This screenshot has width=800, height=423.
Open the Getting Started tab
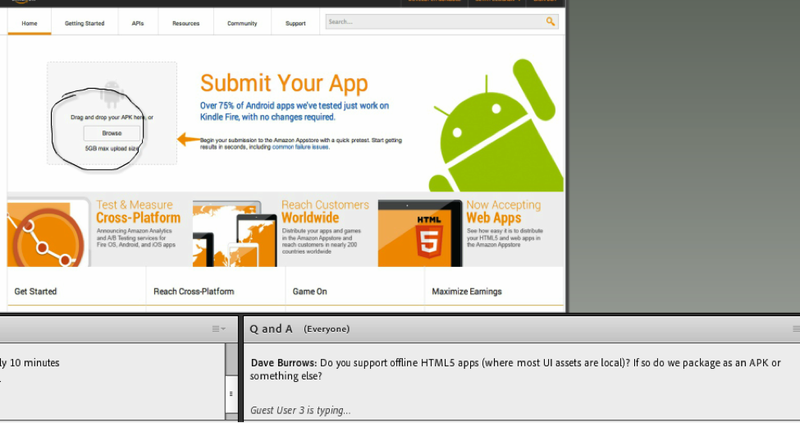[x=84, y=23]
